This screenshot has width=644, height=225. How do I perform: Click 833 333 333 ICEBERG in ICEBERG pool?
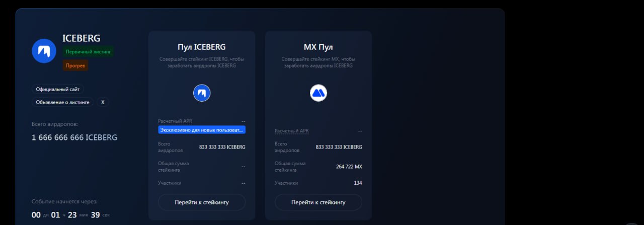(x=222, y=147)
